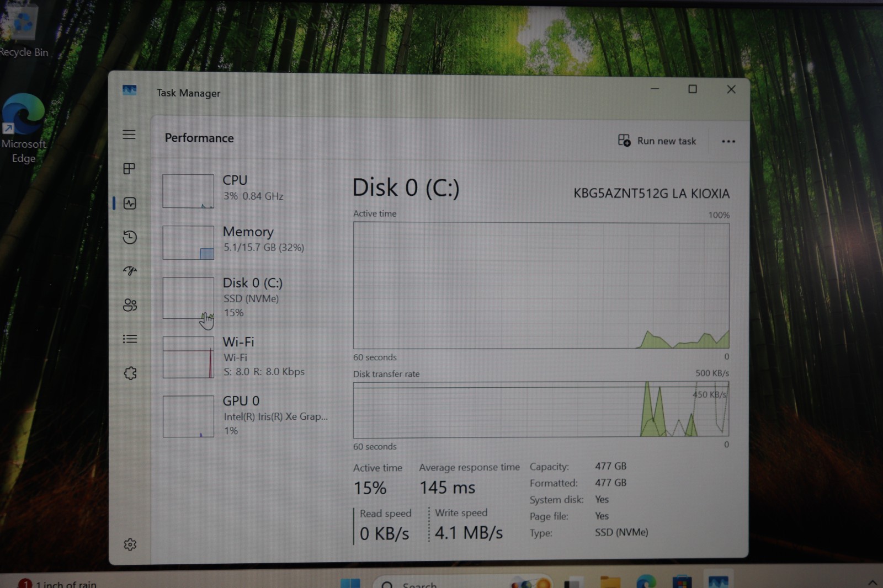The height and width of the screenshot is (588, 883).
Task: Click the 145 ms average response time
Action: click(x=448, y=488)
